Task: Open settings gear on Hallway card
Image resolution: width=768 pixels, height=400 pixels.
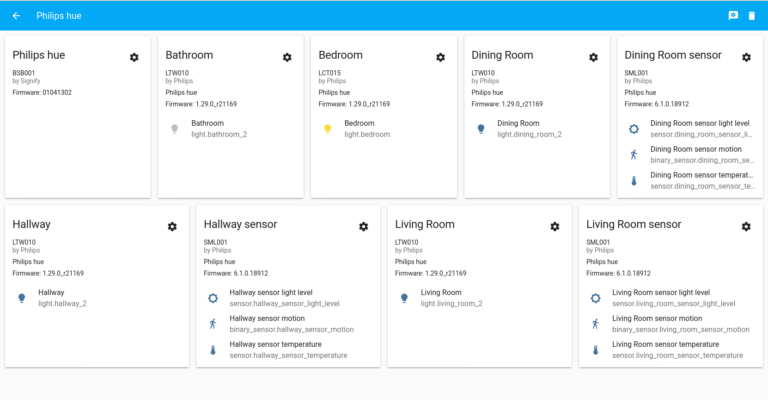Action: [172, 227]
